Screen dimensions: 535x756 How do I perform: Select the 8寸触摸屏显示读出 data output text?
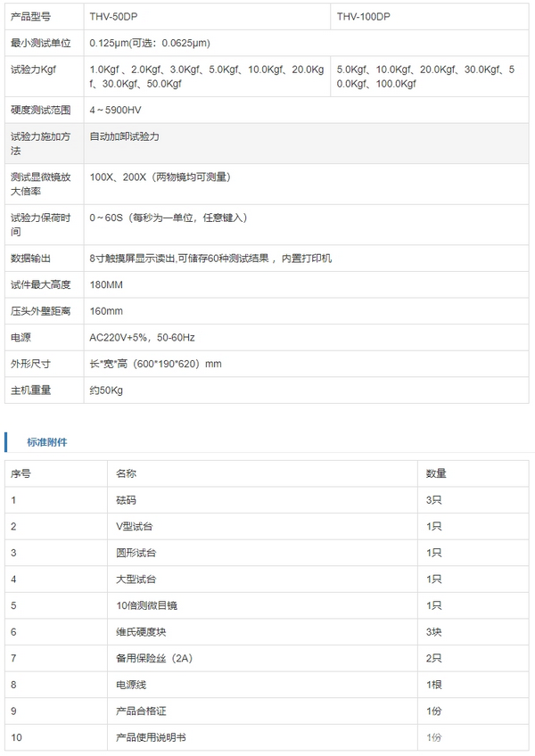[210, 259]
